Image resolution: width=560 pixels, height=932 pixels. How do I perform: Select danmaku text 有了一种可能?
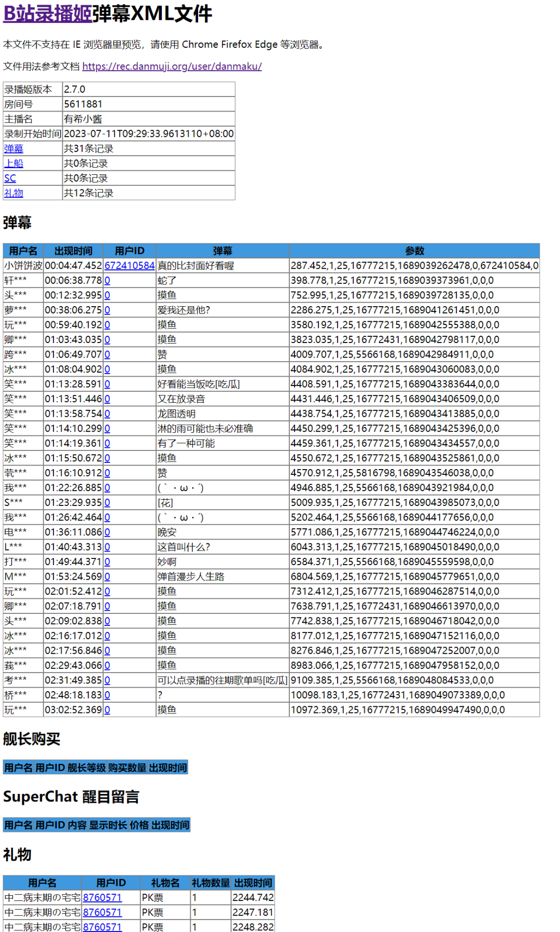186,443
